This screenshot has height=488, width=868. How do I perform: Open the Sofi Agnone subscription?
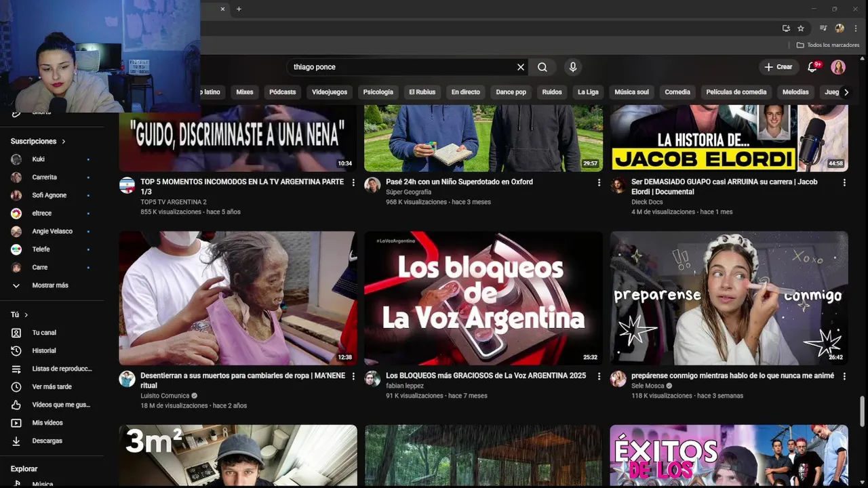(x=51, y=195)
